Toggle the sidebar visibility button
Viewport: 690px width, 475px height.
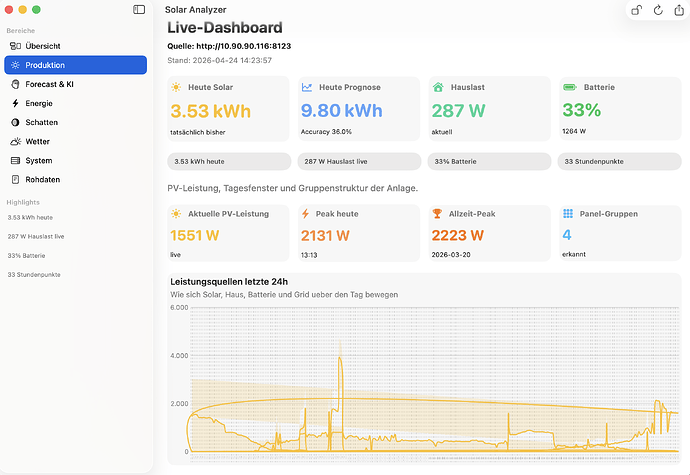click(139, 9)
